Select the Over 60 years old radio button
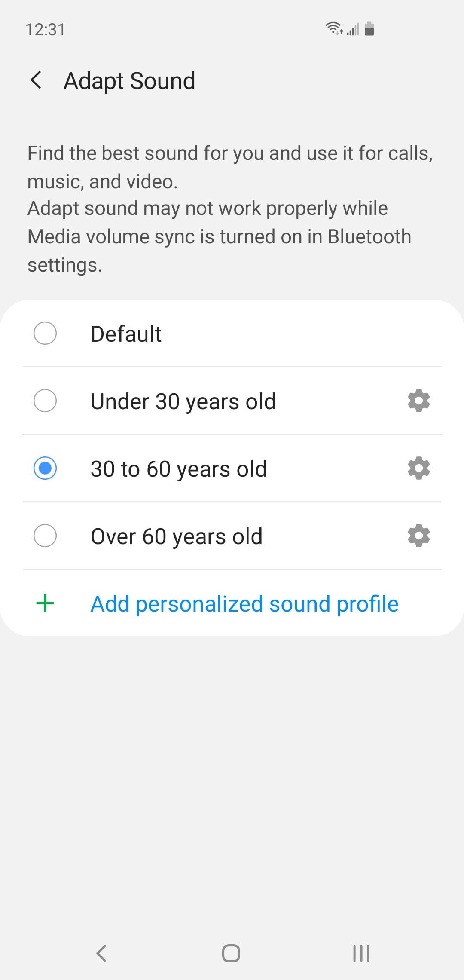This screenshot has width=464, height=980. [x=45, y=536]
